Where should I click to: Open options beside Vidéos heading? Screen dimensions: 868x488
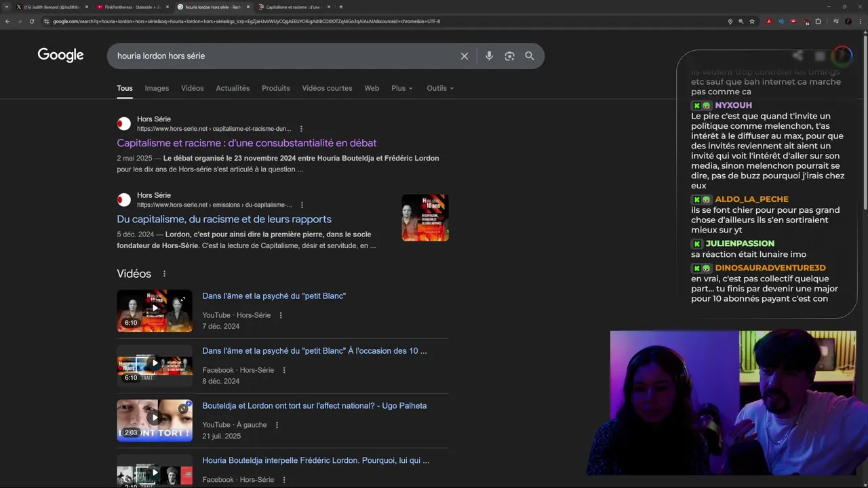tap(164, 274)
